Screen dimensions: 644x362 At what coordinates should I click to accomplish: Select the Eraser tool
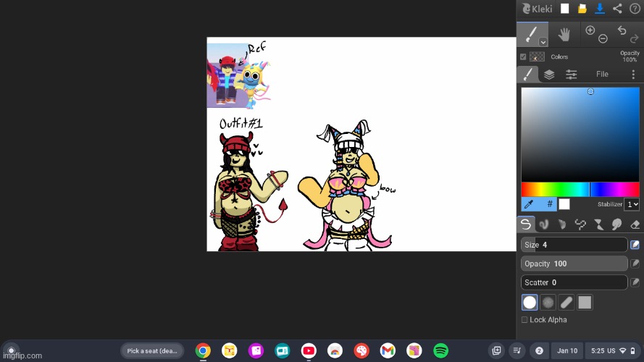coord(635,224)
